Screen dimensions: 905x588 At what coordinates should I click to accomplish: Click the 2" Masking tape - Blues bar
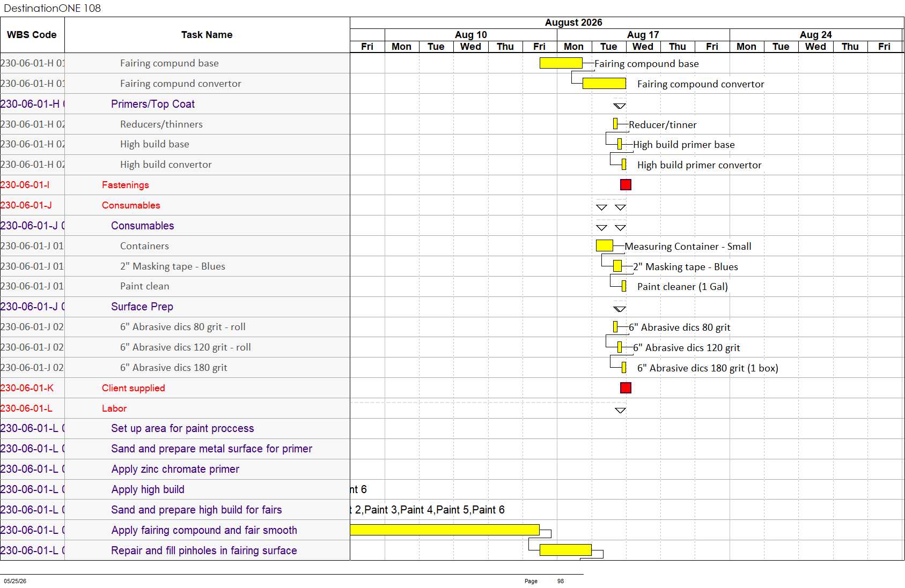pos(617,266)
